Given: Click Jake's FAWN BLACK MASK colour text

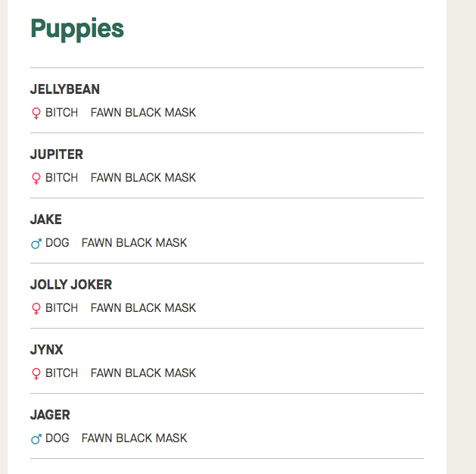Looking at the screenshot, I should coord(134,243).
